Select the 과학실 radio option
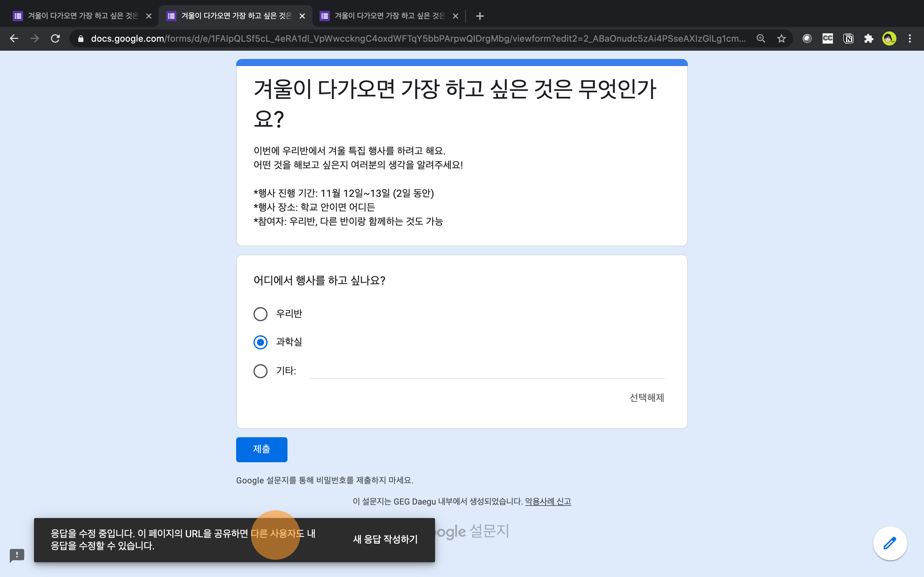The image size is (924, 577). coord(261,342)
